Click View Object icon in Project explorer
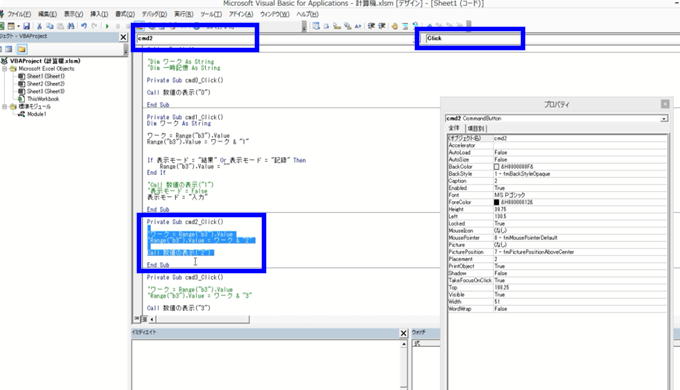Screen dimensions: 680x390 click(9, 49)
